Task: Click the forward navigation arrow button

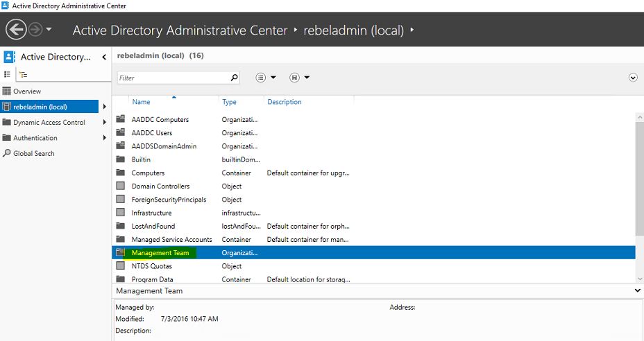Action: coord(35,30)
